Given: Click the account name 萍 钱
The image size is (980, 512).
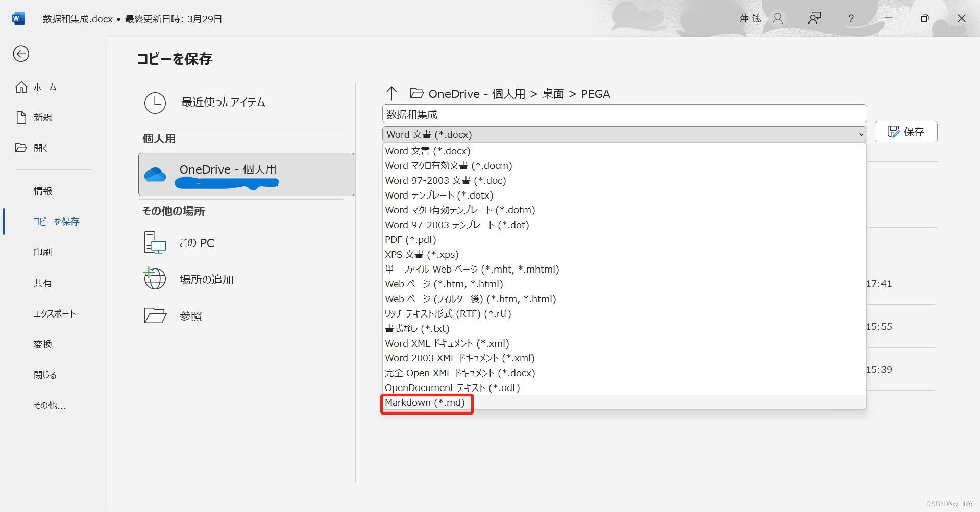Looking at the screenshot, I should (x=750, y=19).
